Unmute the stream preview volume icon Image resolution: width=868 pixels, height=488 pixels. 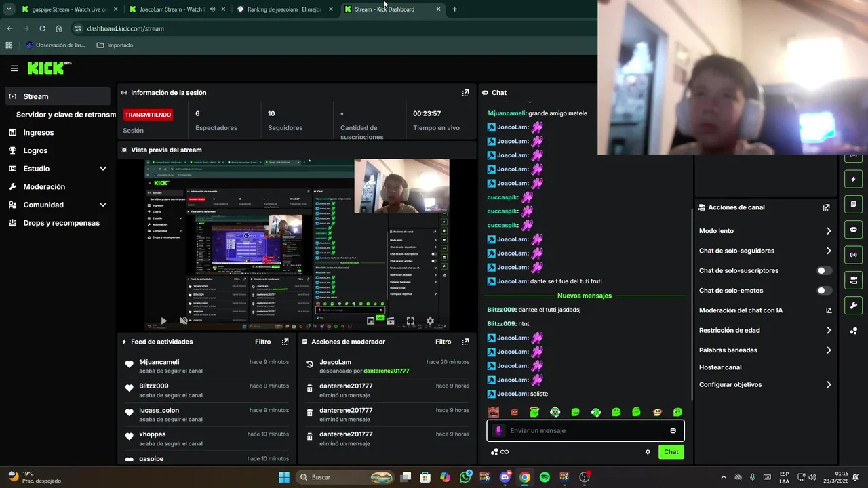click(183, 321)
